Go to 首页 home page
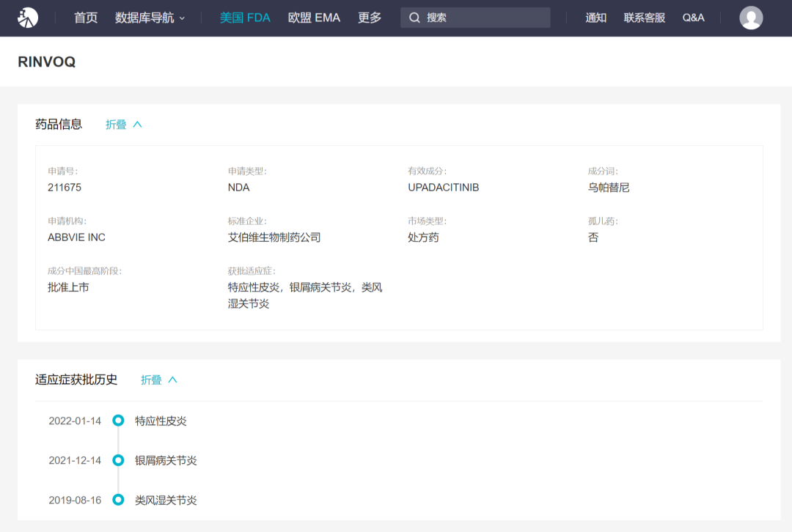Viewport: 792px width, 532px height. point(86,18)
